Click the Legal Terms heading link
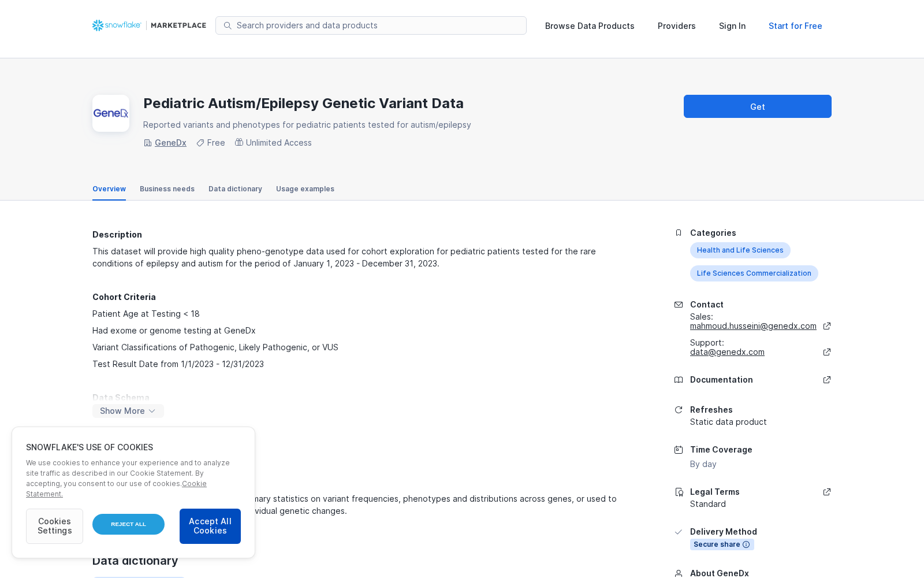The height and width of the screenshot is (578, 924). coord(714,492)
